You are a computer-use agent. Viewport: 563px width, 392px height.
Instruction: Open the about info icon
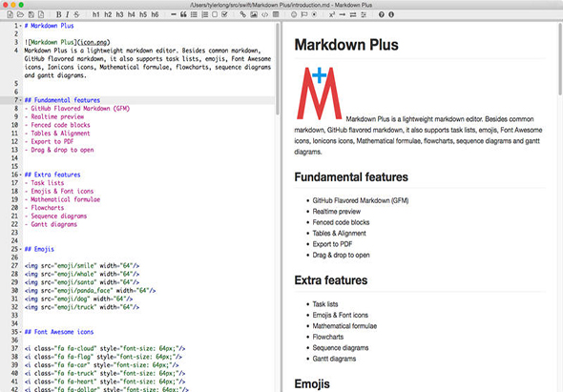pos(391,14)
